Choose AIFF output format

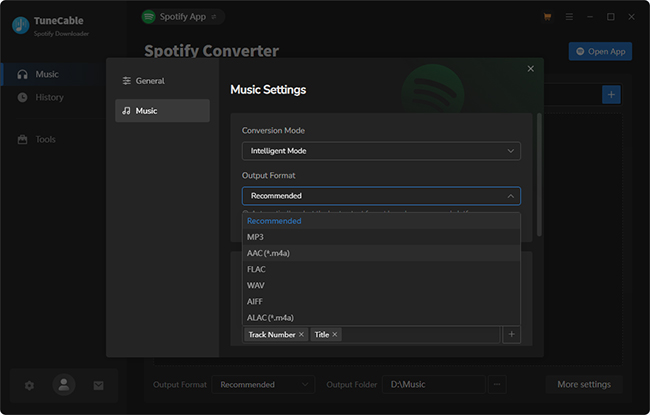click(x=381, y=302)
